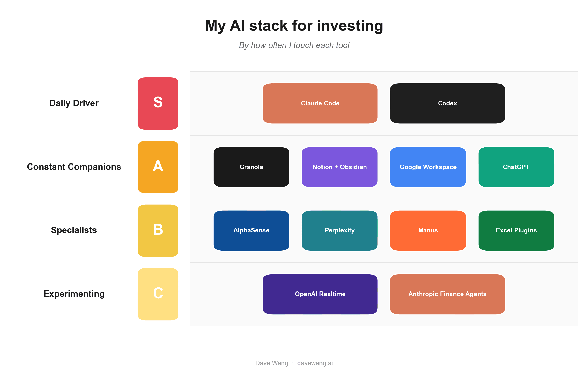The image size is (588, 383).
Task: Click the red S tier badge
Action: [158, 103]
